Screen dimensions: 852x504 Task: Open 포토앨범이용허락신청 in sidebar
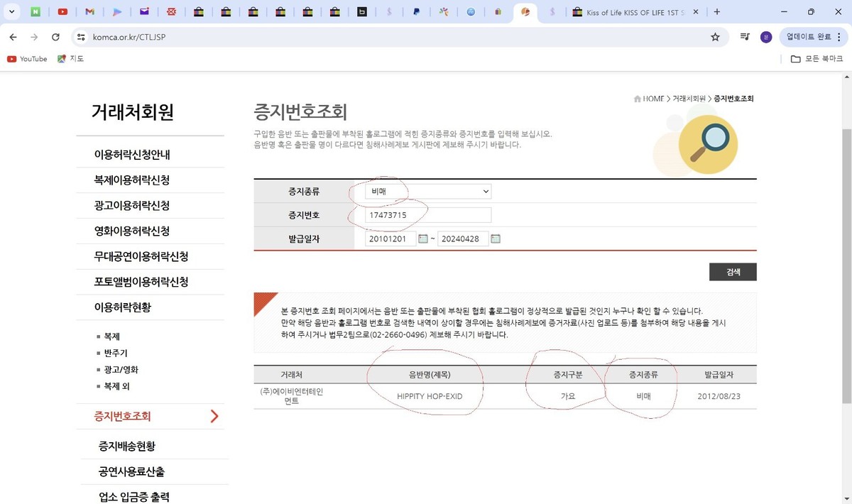[x=141, y=282]
